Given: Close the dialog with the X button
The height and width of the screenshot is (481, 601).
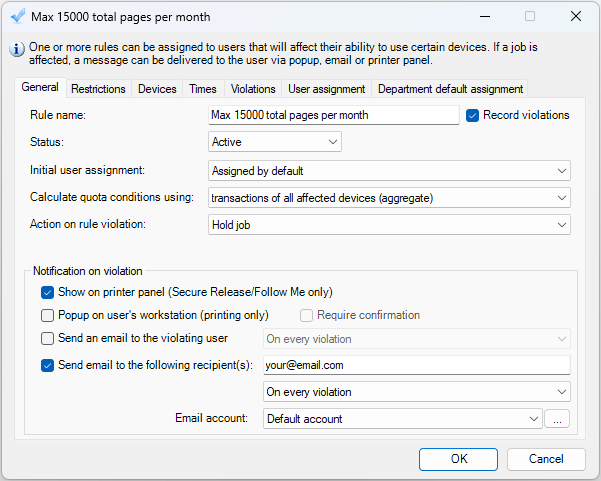Looking at the screenshot, I should coord(576,16).
